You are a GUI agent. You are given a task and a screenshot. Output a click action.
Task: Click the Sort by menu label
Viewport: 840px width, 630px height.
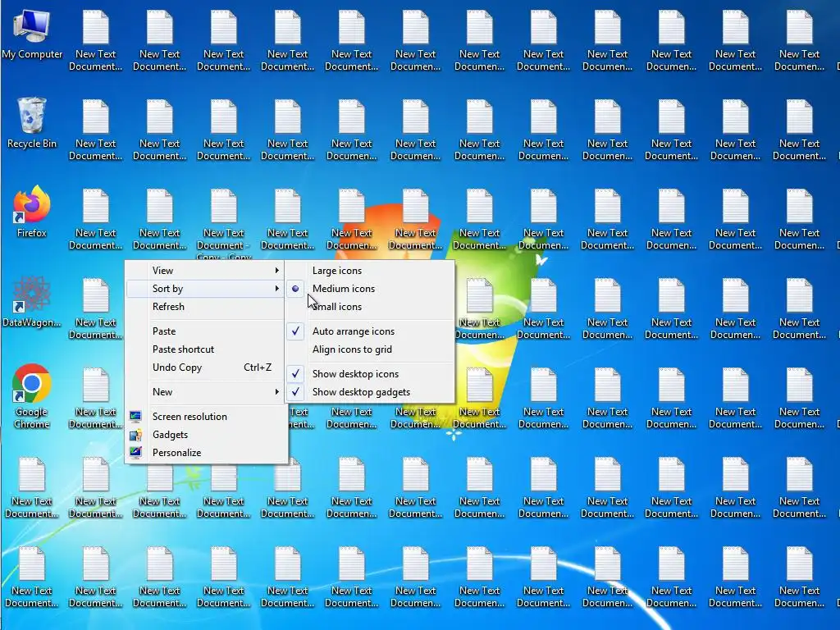[167, 289]
